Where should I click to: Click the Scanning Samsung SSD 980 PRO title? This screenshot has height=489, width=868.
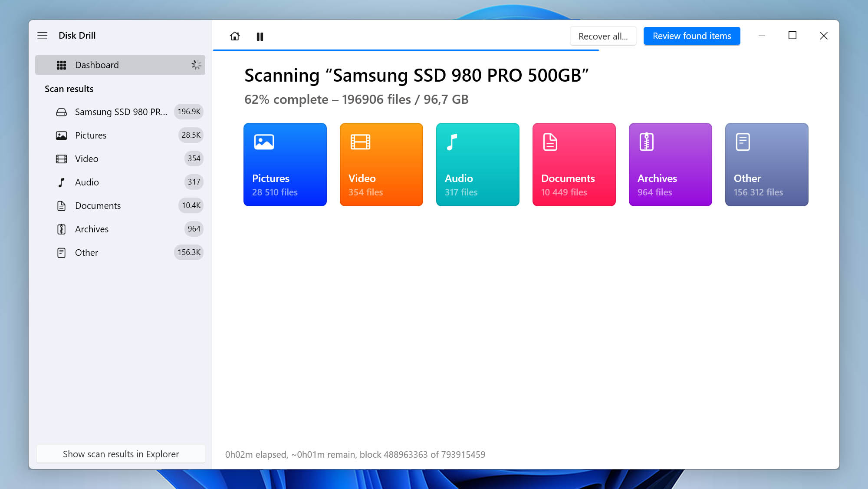coord(417,76)
